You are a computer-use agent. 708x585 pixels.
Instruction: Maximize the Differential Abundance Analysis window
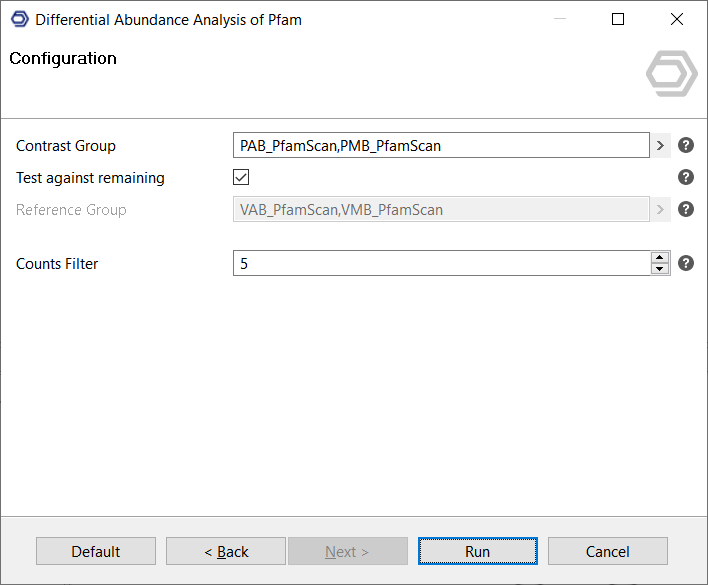click(x=618, y=19)
